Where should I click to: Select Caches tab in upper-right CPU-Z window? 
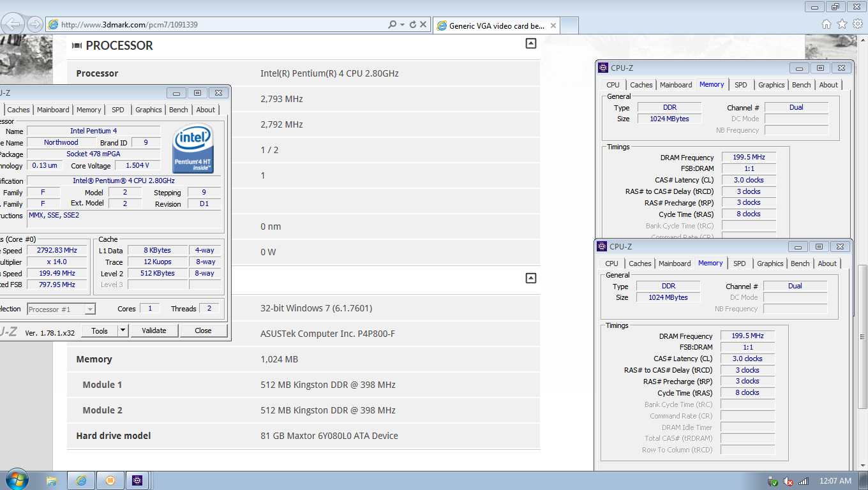tap(641, 85)
